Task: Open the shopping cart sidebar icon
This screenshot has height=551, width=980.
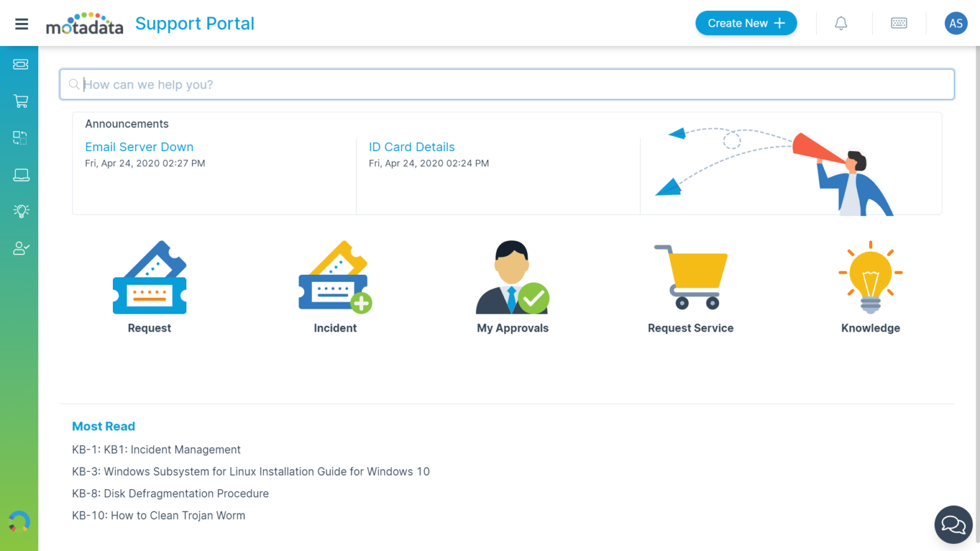Action: [x=20, y=101]
